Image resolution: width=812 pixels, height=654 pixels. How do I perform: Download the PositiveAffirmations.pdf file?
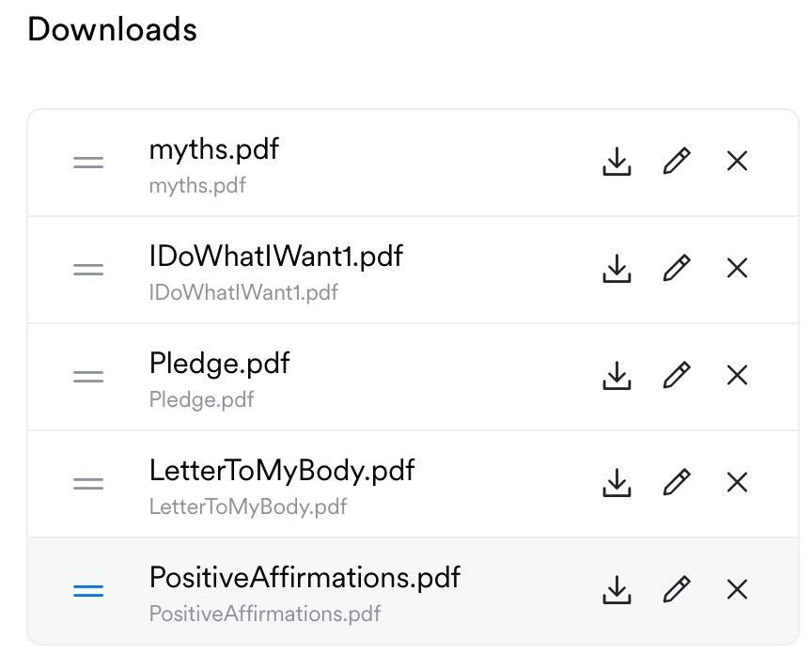(x=617, y=591)
